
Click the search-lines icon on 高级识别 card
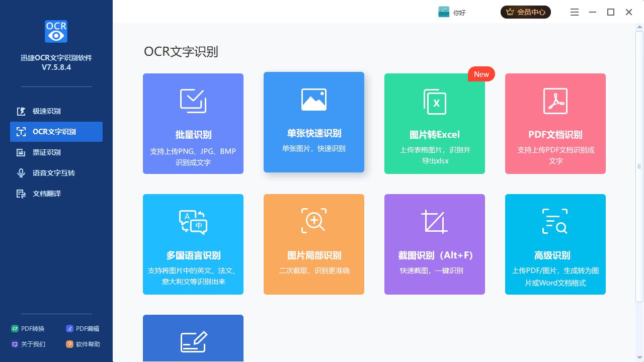pyautogui.click(x=555, y=221)
